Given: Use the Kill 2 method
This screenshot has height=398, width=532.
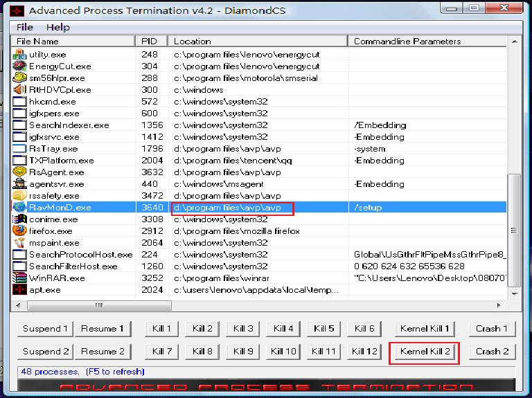Looking at the screenshot, I should click(x=202, y=329).
